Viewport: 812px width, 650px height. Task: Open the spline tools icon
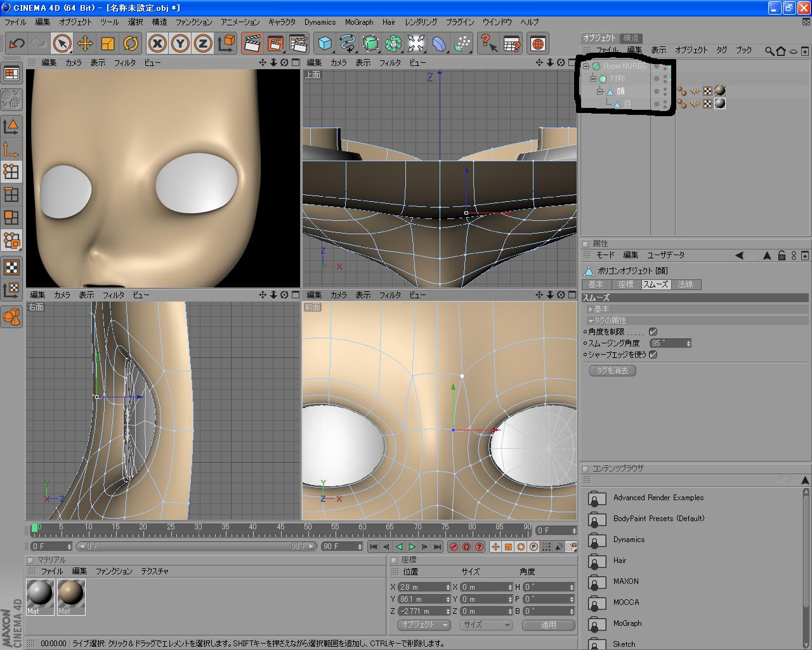click(x=348, y=43)
